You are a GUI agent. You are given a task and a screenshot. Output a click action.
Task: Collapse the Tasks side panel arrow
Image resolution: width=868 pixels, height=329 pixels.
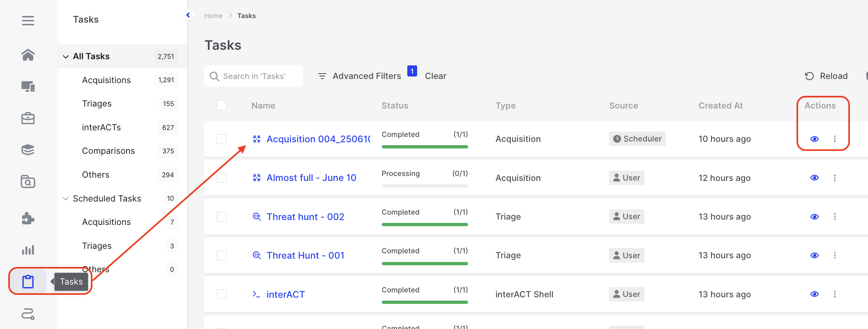188,15
